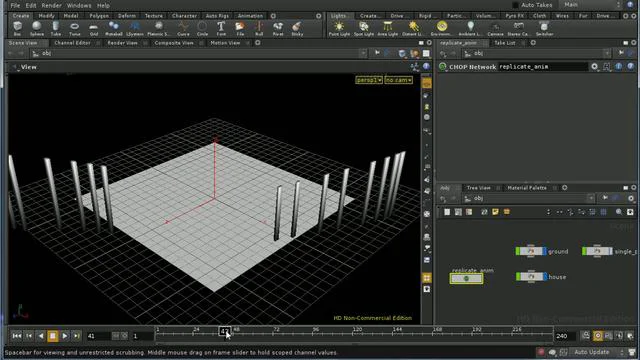
Task: Add a Stereo Camera from shelf
Action: point(518,29)
